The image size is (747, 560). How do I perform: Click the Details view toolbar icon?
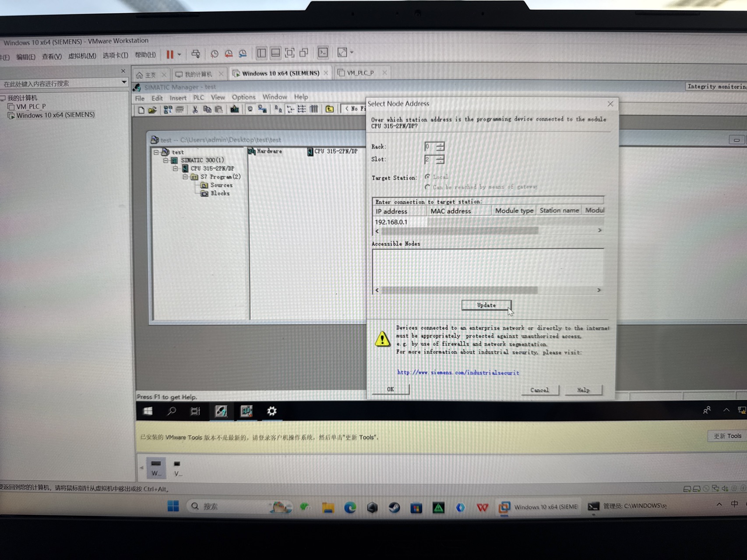click(314, 109)
